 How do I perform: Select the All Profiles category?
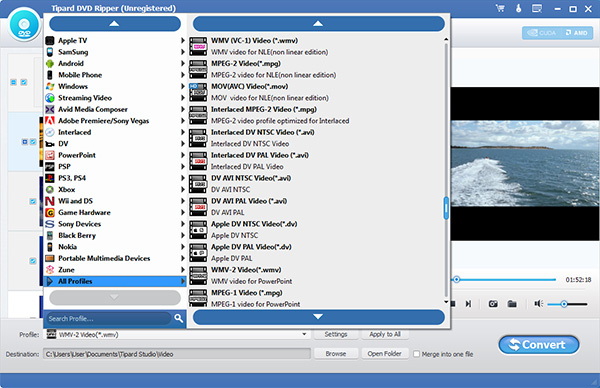[115, 281]
